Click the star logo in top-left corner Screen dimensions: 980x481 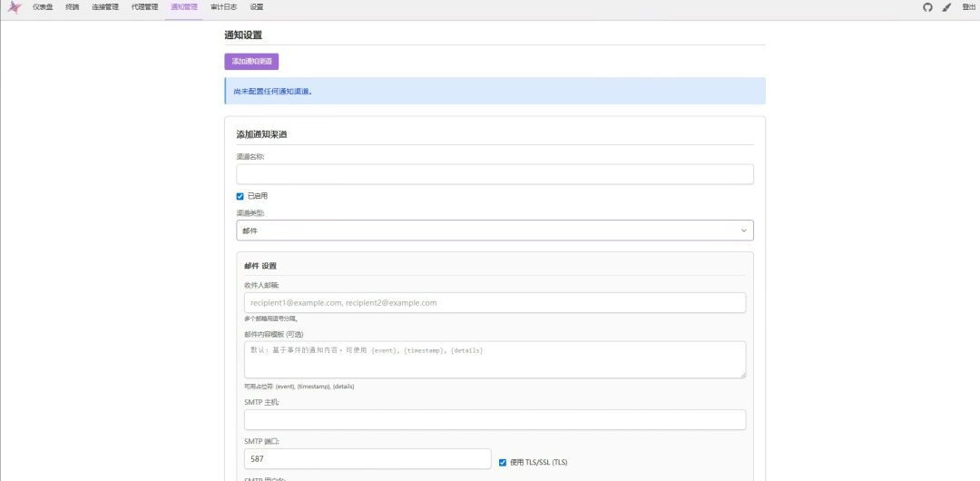15,7
